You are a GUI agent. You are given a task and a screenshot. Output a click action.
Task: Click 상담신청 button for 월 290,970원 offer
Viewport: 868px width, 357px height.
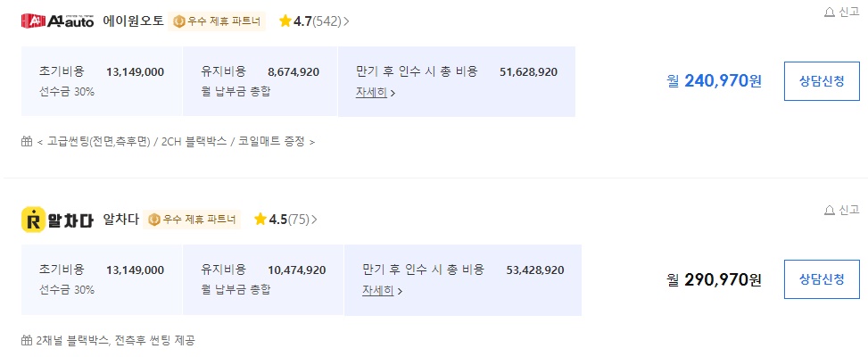click(822, 279)
